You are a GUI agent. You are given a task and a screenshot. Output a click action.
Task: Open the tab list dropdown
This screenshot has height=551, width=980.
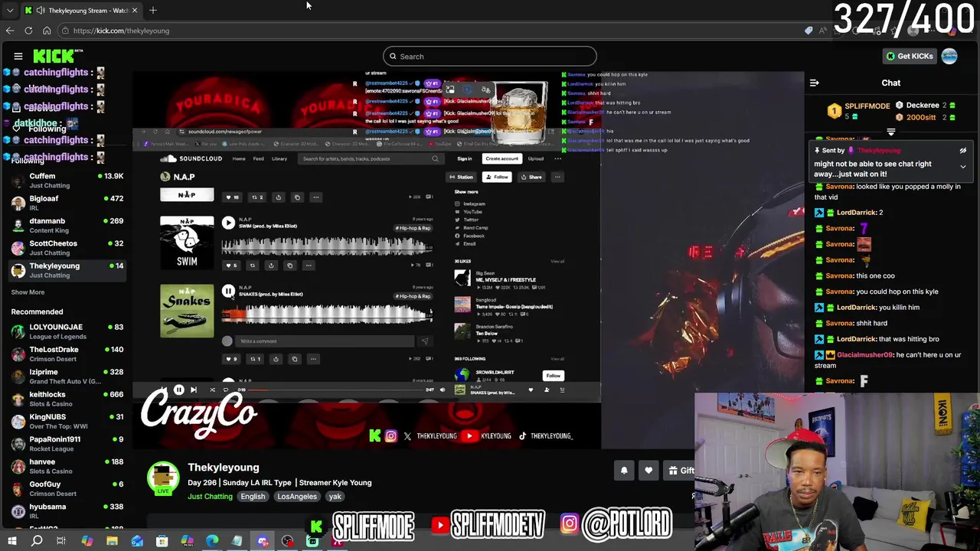[9, 10]
